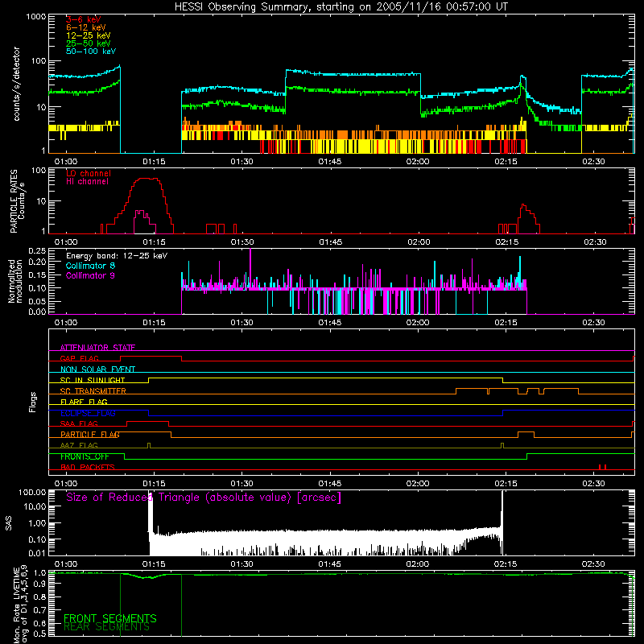644x644 pixels.
Task: Click the SC_IN_SUNLIGHT flag label
Action: coord(93,380)
